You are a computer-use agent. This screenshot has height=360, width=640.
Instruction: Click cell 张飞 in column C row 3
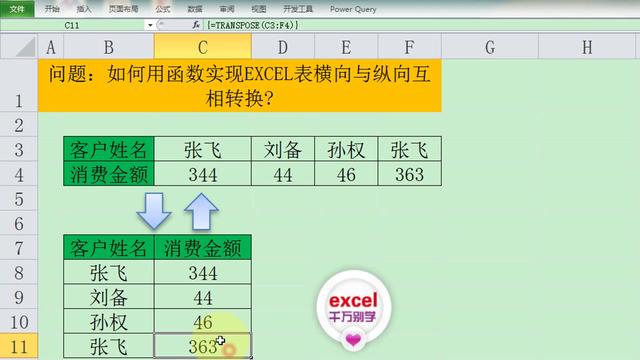202,149
